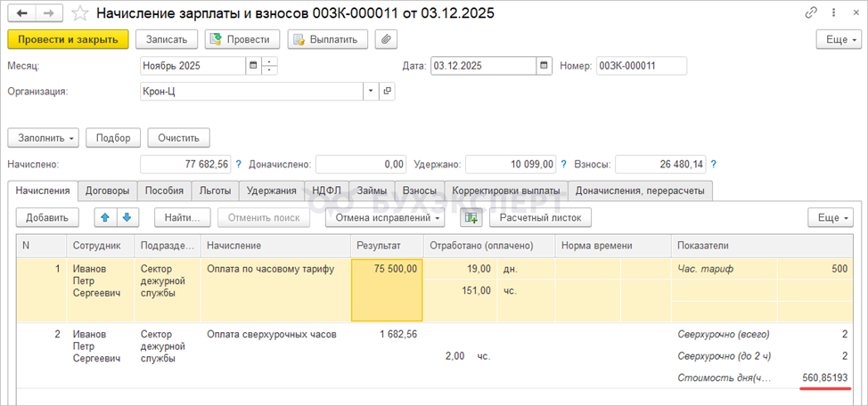The width and height of the screenshot is (868, 406).
Task: Switch to the Удержания tab
Action: coord(271,191)
